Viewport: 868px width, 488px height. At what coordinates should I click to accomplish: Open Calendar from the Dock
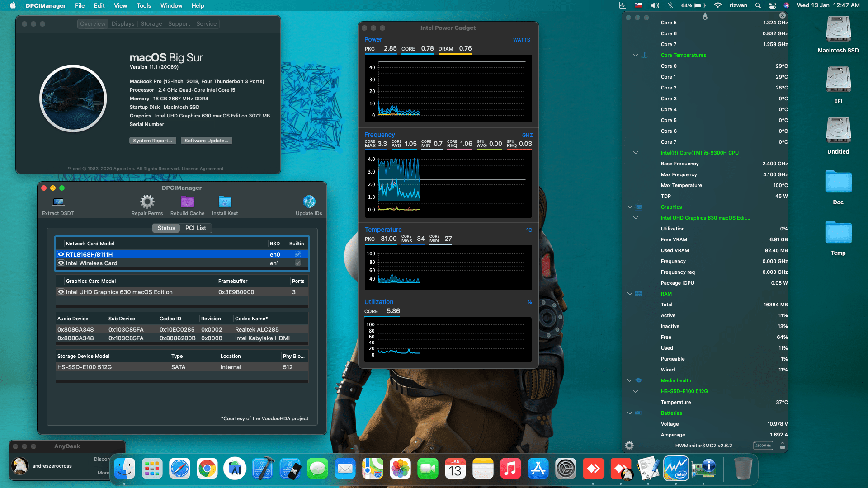(x=455, y=469)
